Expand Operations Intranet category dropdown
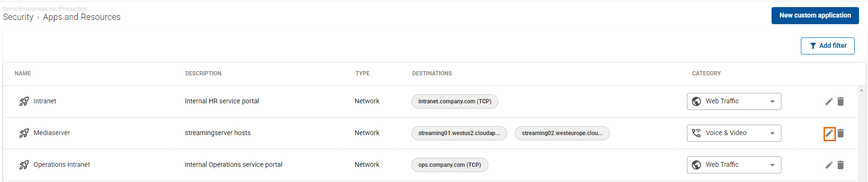The width and height of the screenshot is (868, 182). click(734, 165)
